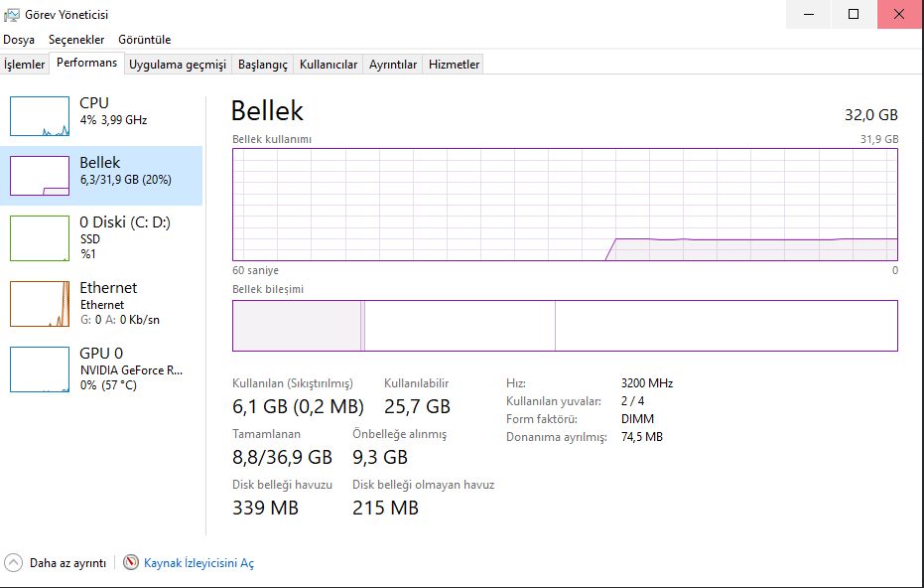Go to the Kullanıcılar tab
Viewport: 924px width, 588px height.
[329, 65]
